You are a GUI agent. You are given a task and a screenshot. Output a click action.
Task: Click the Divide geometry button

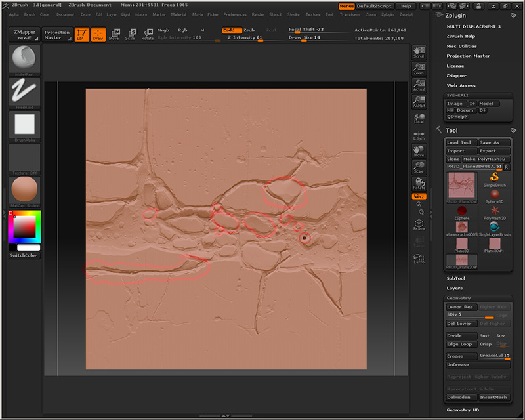point(461,335)
